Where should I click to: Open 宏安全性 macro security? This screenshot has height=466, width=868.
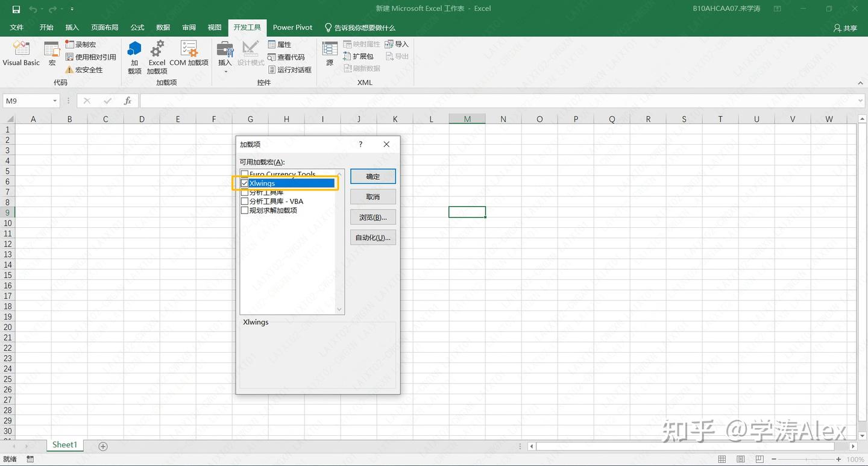pos(84,70)
